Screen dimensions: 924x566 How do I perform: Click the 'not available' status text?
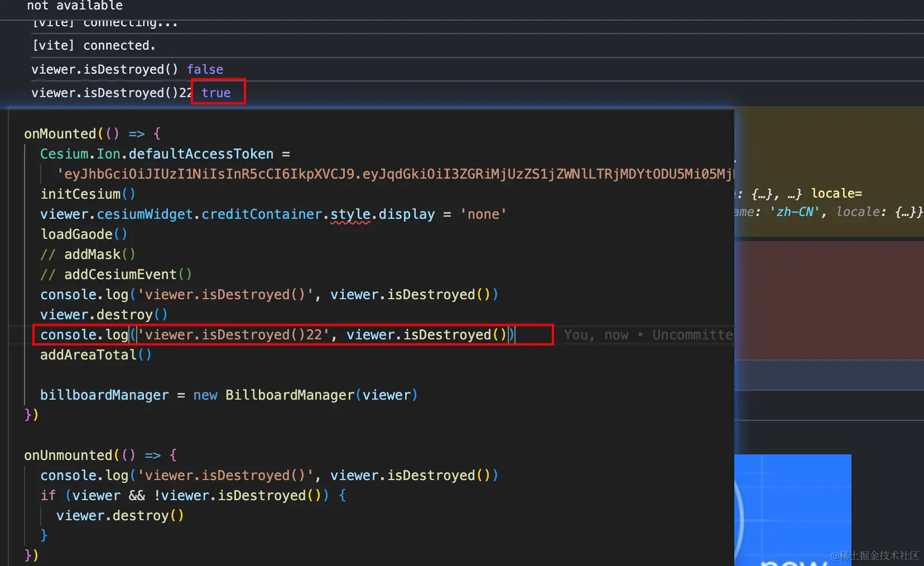click(74, 6)
